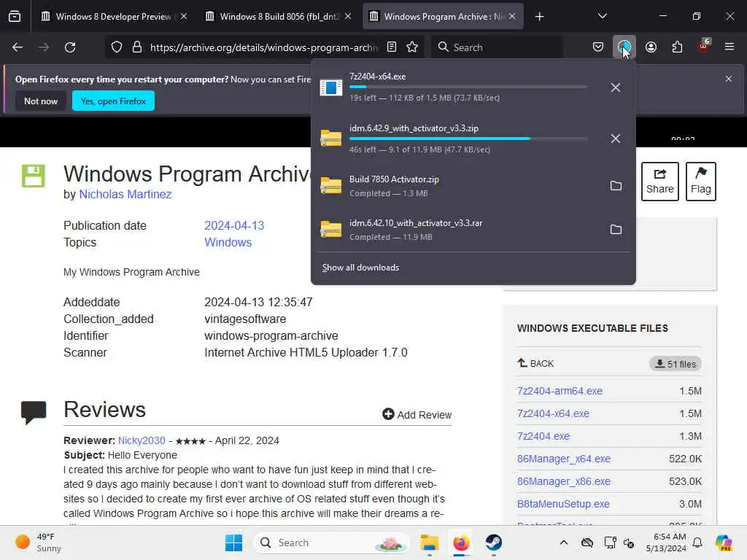Click 7z2404-x64.exe download progress bar

click(468, 87)
